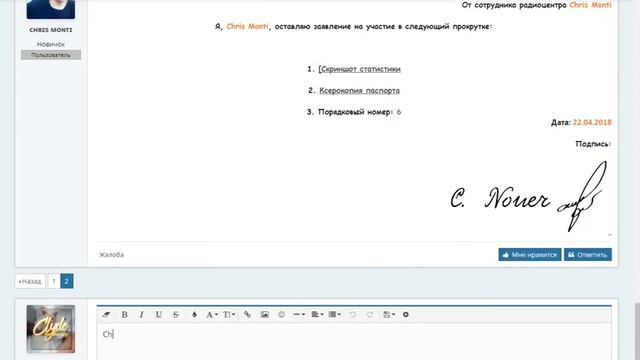This screenshot has height=360, width=640.
Task: Toggle strikethrough formatting in editor
Action: click(176, 314)
